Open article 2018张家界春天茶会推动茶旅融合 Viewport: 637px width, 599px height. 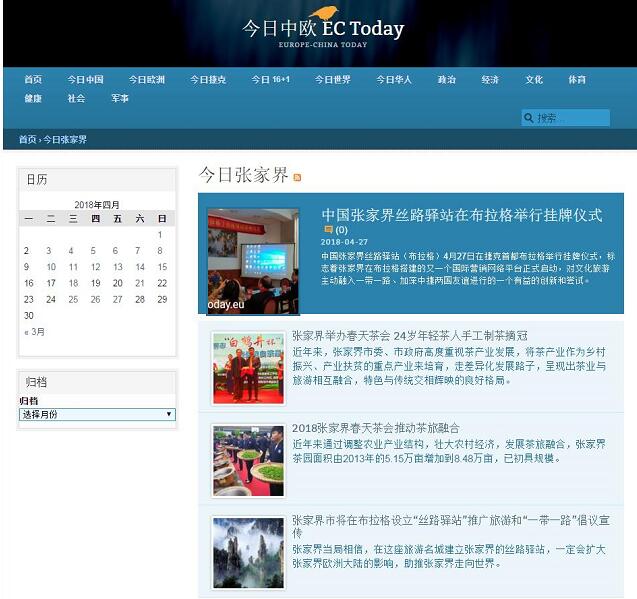(378, 428)
